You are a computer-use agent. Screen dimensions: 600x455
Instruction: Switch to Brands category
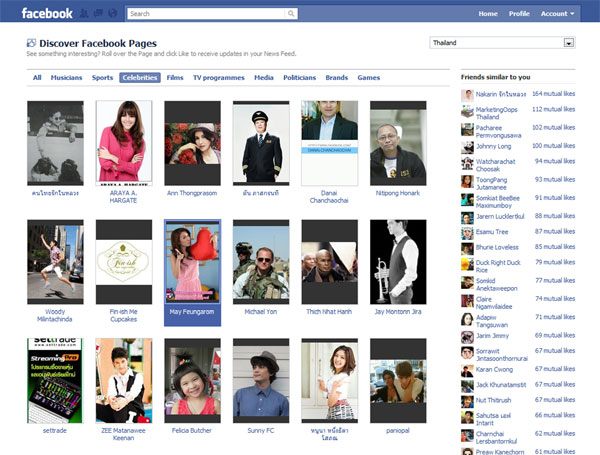(337, 78)
